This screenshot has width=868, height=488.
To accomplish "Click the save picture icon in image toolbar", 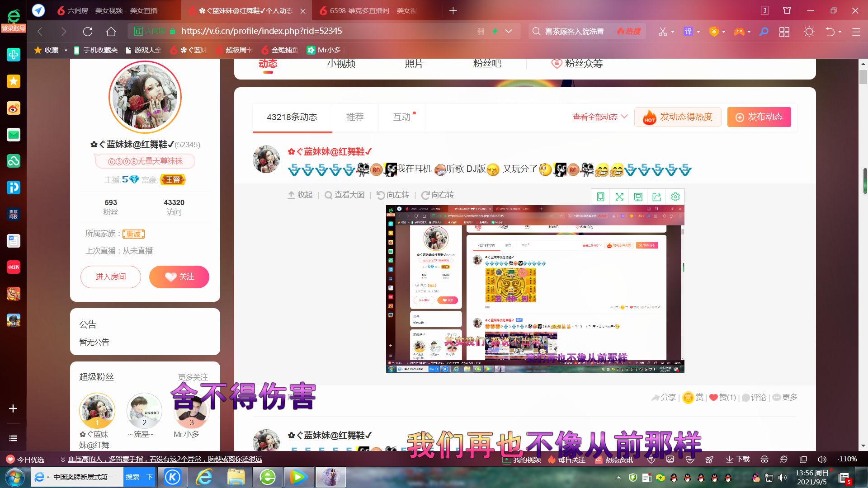I will pyautogui.click(x=638, y=197).
